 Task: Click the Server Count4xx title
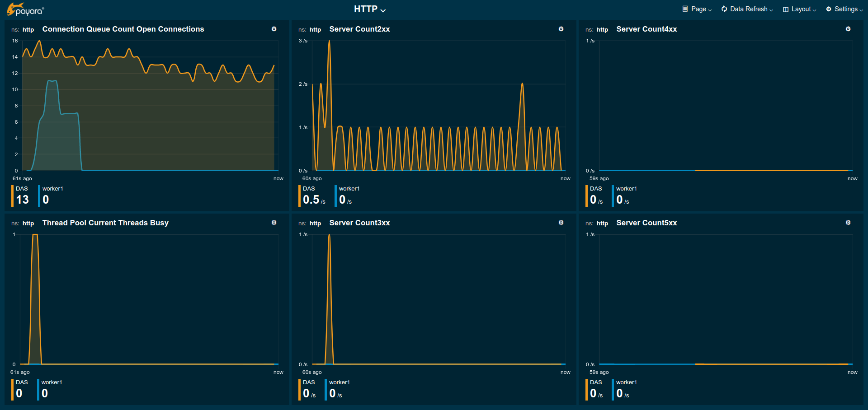click(x=646, y=29)
